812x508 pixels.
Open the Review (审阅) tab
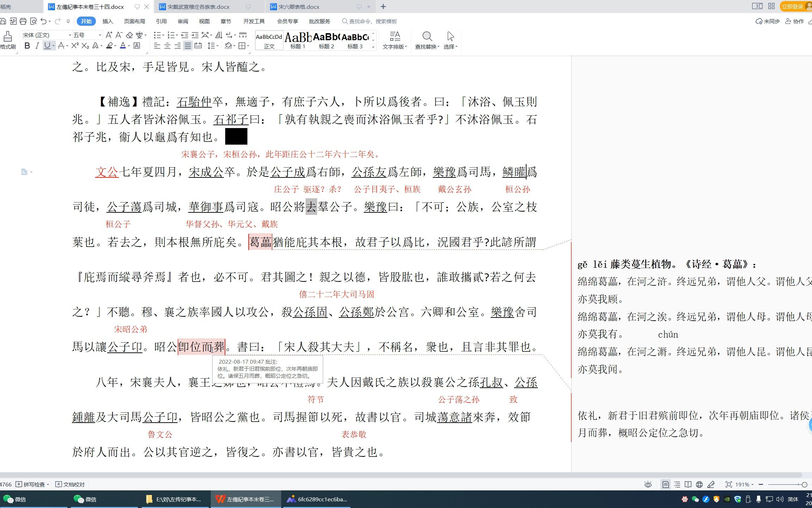click(183, 21)
